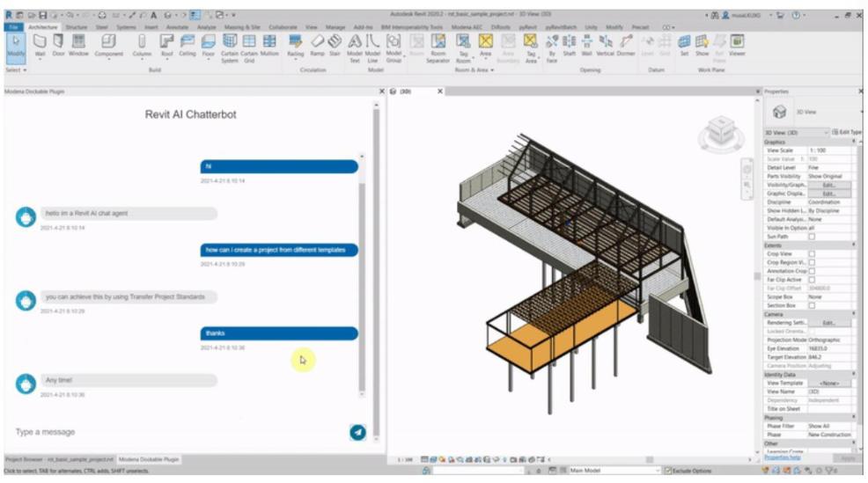868x483 pixels.
Task: Select the Stair tool
Action: pos(335,46)
